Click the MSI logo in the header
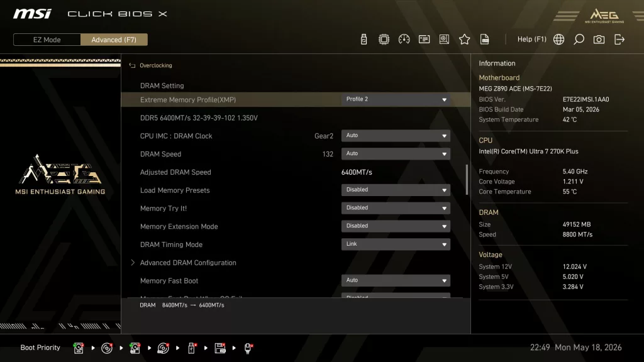The image size is (644, 362). (33, 14)
